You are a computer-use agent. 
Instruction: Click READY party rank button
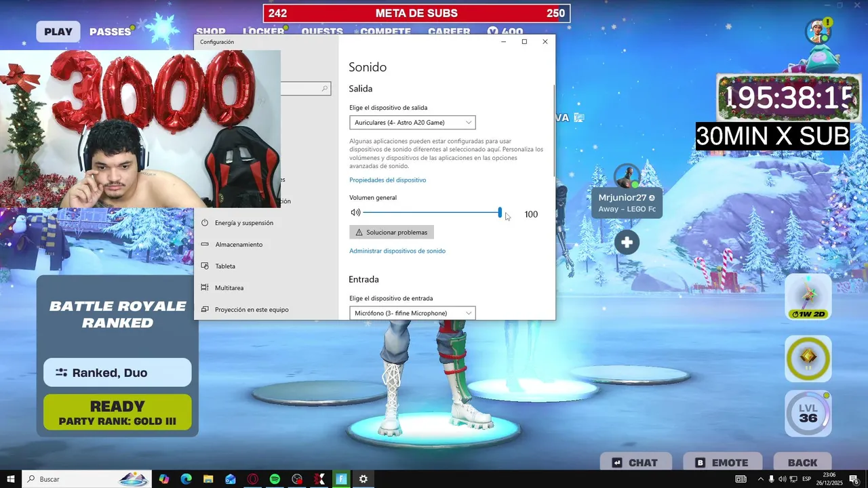tap(117, 412)
